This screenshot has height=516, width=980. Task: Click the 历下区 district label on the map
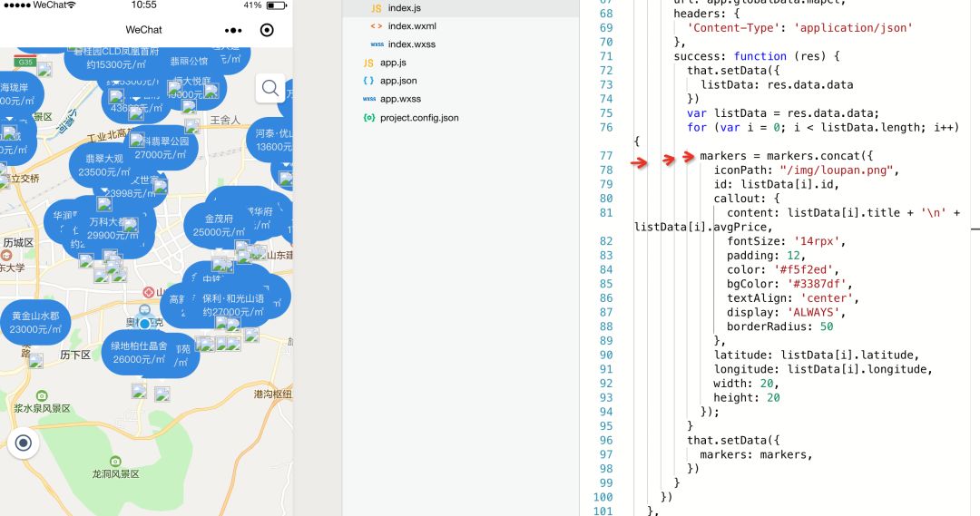(75, 355)
